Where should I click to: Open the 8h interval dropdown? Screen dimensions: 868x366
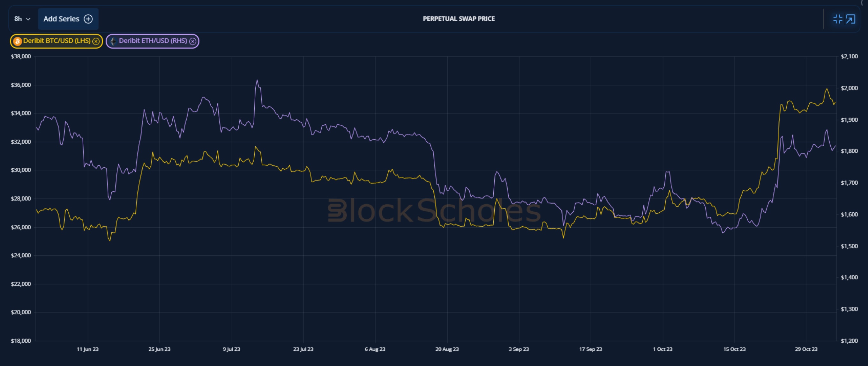(x=22, y=19)
